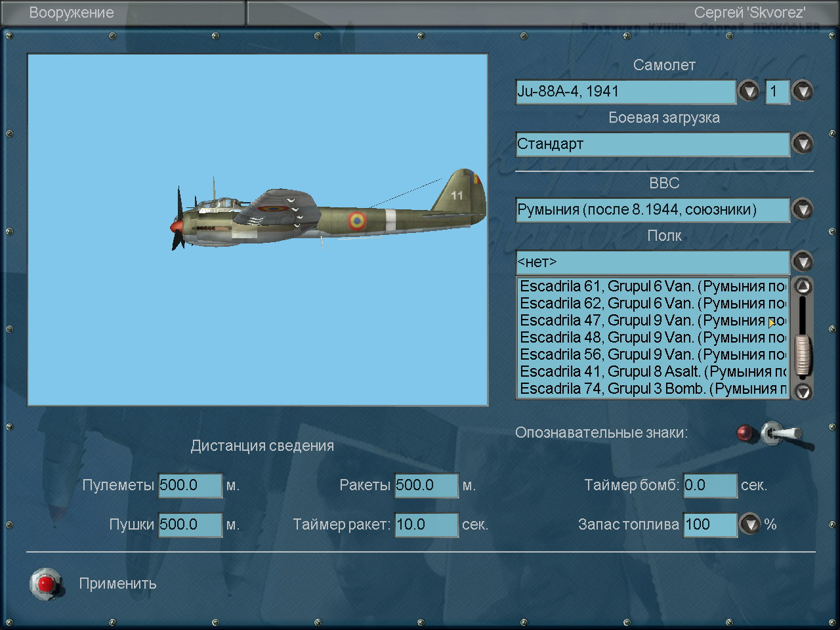Click the Применить text label
Image resolution: width=840 pixels, height=630 pixels.
click(x=117, y=583)
